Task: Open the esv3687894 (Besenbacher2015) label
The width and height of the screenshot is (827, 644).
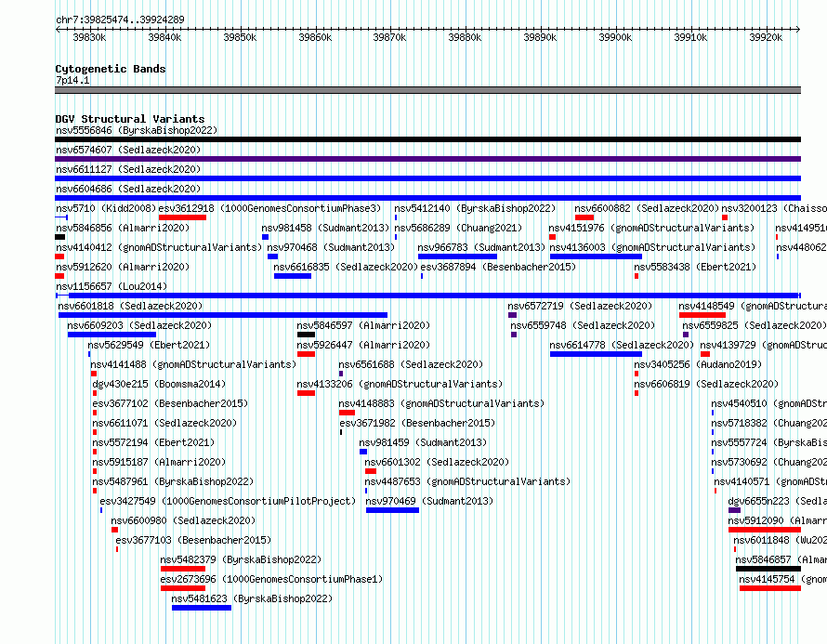Action: (498, 267)
